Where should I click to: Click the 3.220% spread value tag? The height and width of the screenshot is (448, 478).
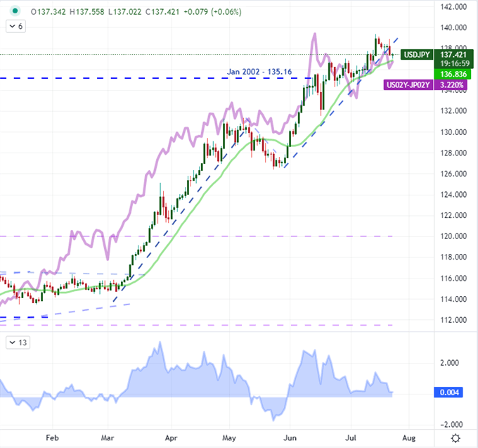[x=451, y=85]
